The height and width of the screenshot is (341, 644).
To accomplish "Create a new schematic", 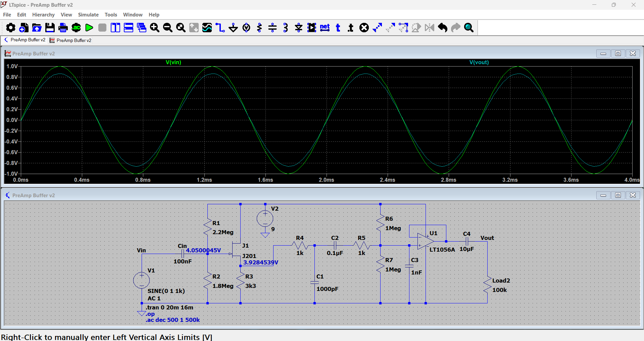I will (24, 28).
